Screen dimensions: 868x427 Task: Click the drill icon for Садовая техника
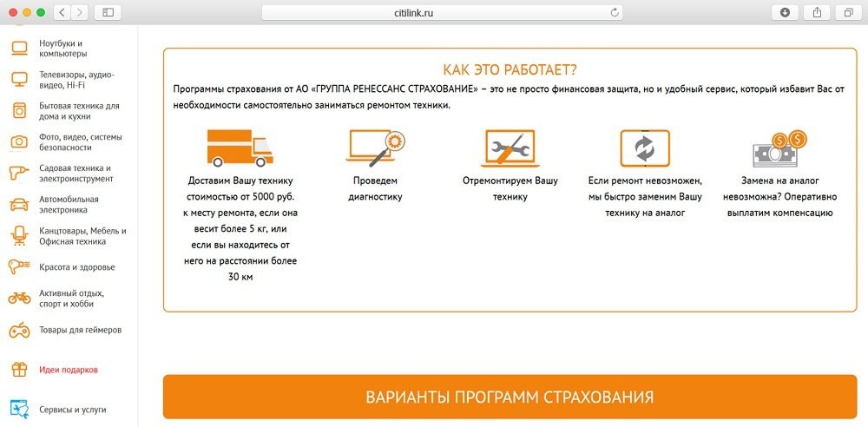(x=19, y=174)
